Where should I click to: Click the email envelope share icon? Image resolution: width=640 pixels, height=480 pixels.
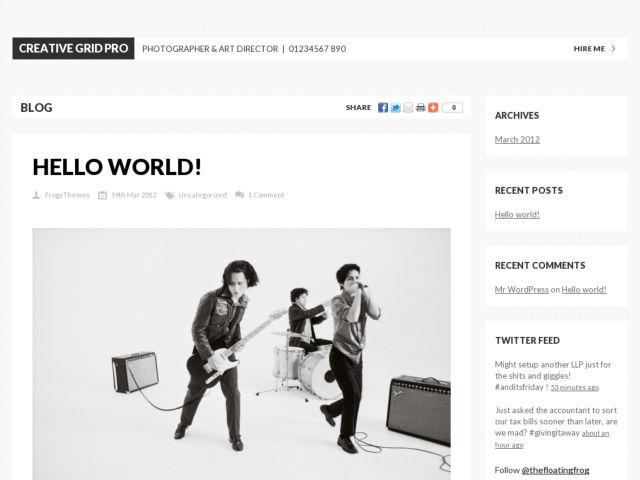coord(408,107)
